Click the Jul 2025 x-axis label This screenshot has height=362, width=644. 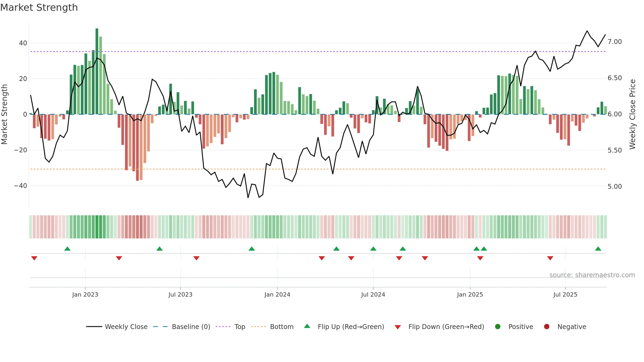pos(565,294)
